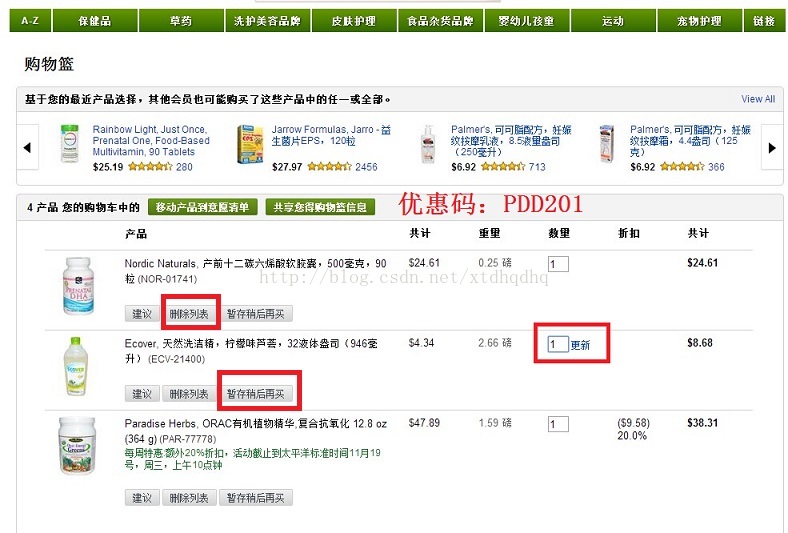Image resolution: width=788 pixels, height=533 pixels.
Task: Open the 皮肤护理 navigation tab
Action: (x=354, y=21)
